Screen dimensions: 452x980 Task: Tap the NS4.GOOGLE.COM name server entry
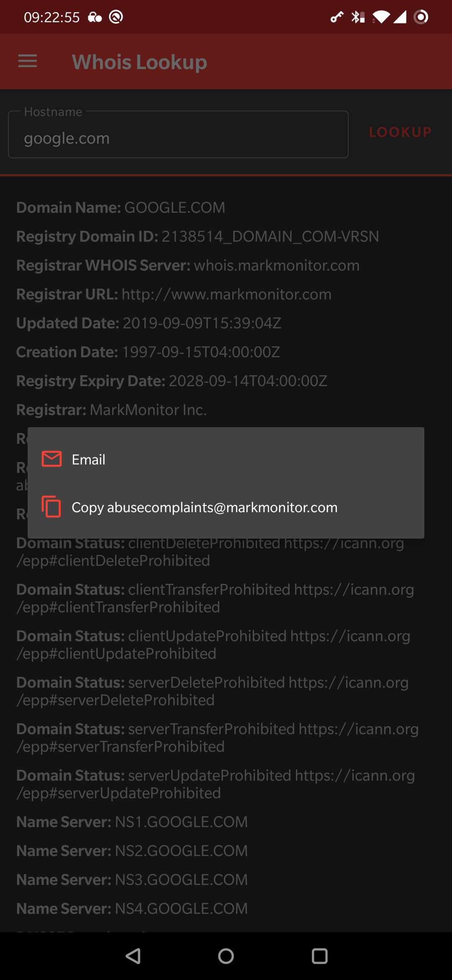pos(181,909)
